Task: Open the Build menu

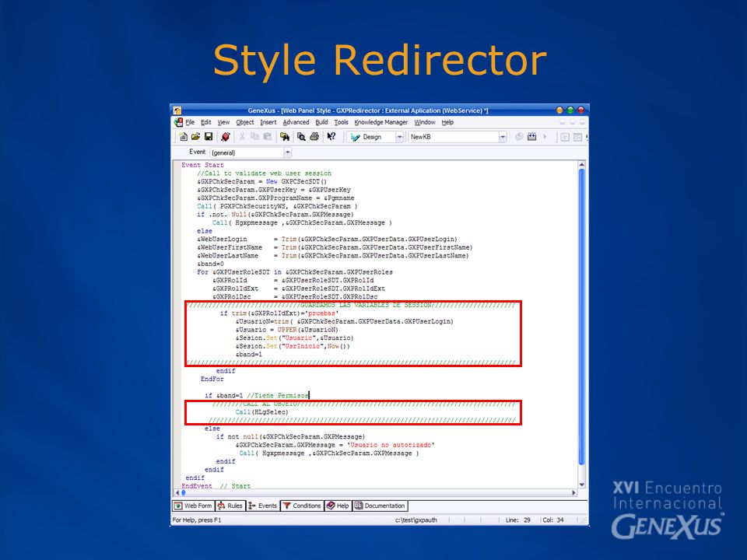Action: click(x=321, y=122)
